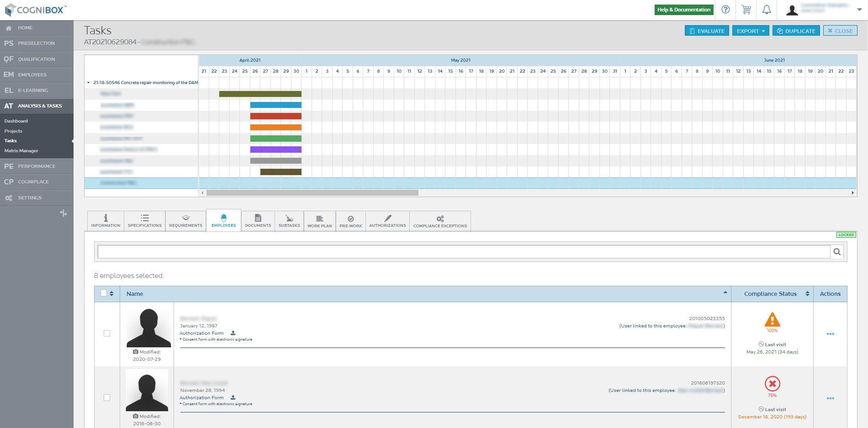Image resolution: width=868 pixels, height=428 pixels.
Task: Open the Cogniplace module
Action: point(37,182)
